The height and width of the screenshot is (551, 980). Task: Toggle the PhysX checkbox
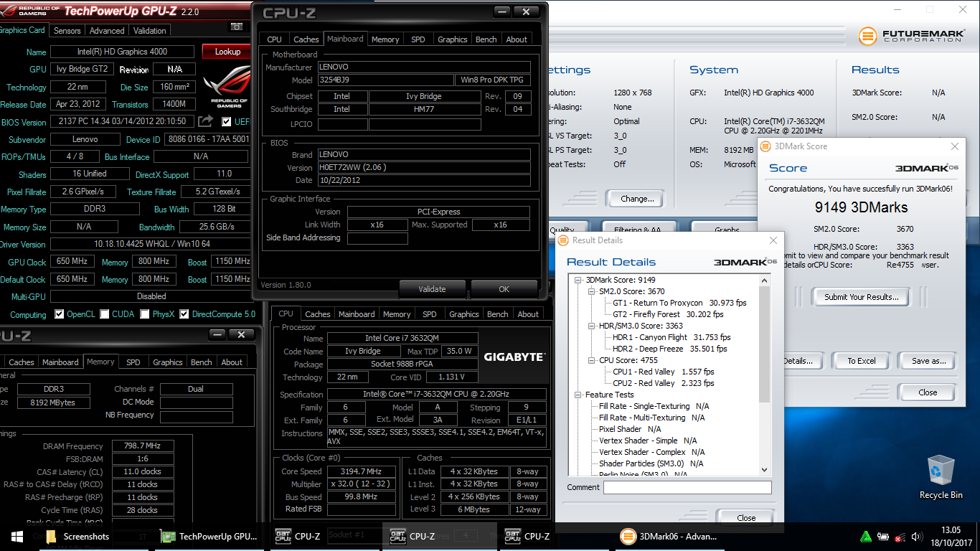[x=145, y=314]
